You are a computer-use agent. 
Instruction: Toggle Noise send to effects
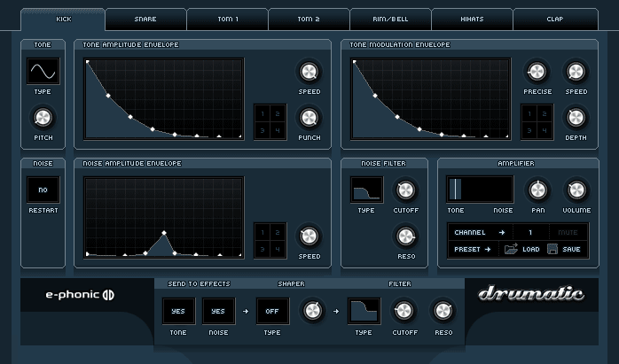point(218,311)
